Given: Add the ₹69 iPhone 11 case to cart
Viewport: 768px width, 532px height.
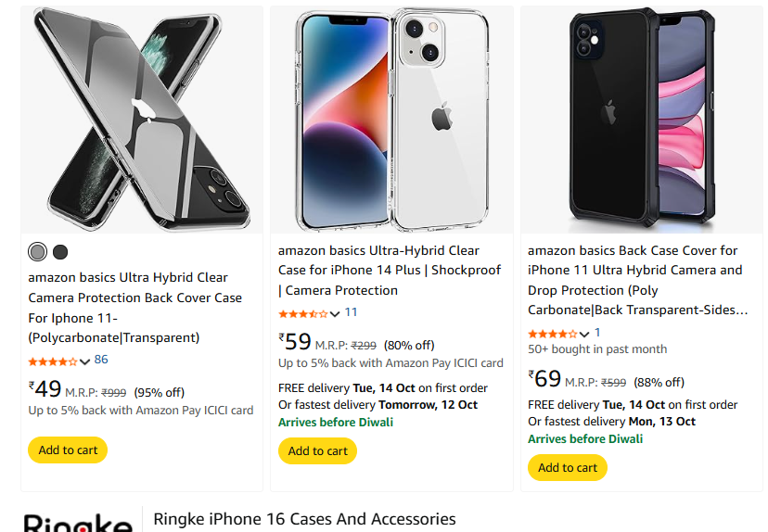Looking at the screenshot, I should pos(568,468).
